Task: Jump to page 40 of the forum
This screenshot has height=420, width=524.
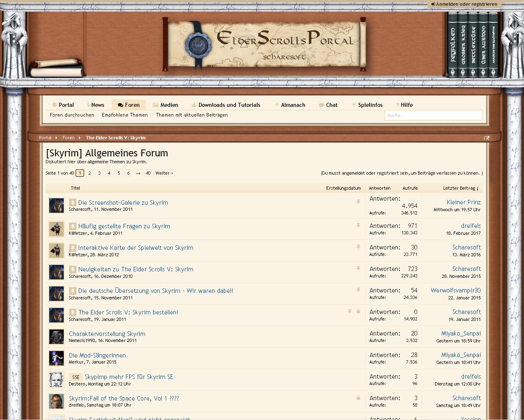Action: [x=148, y=173]
